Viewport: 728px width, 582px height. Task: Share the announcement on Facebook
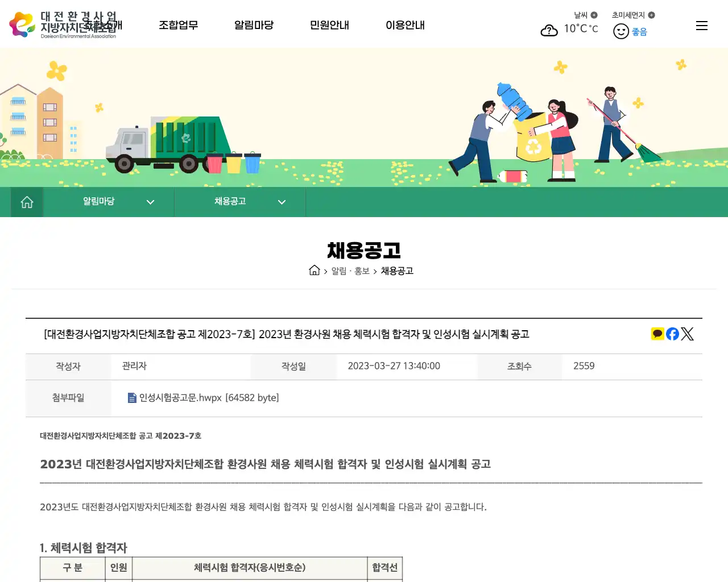click(x=672, y=334)
